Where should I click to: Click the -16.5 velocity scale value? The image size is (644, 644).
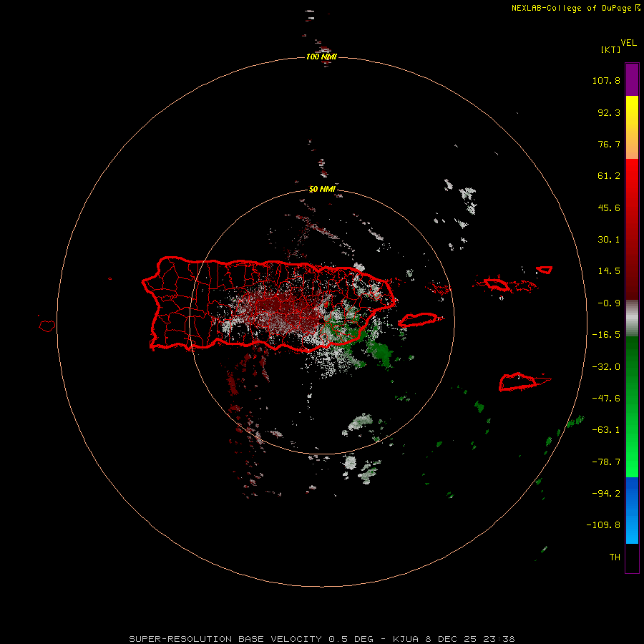(606, 335)
